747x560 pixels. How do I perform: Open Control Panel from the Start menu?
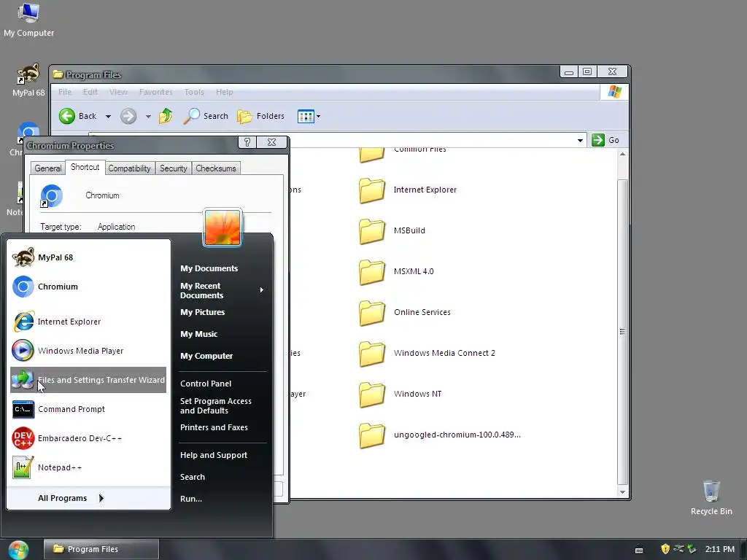[x=206, y=384]
